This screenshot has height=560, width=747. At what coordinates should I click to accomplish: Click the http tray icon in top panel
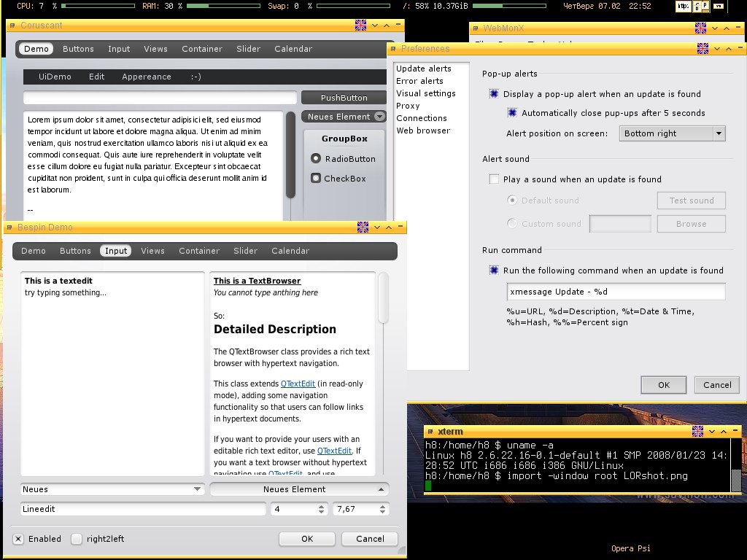682,6
